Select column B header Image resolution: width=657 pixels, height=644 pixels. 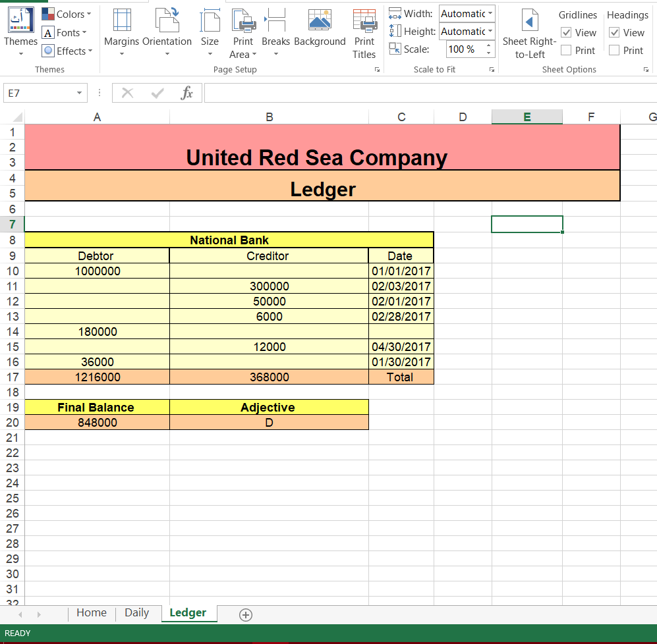coord(270,117)
